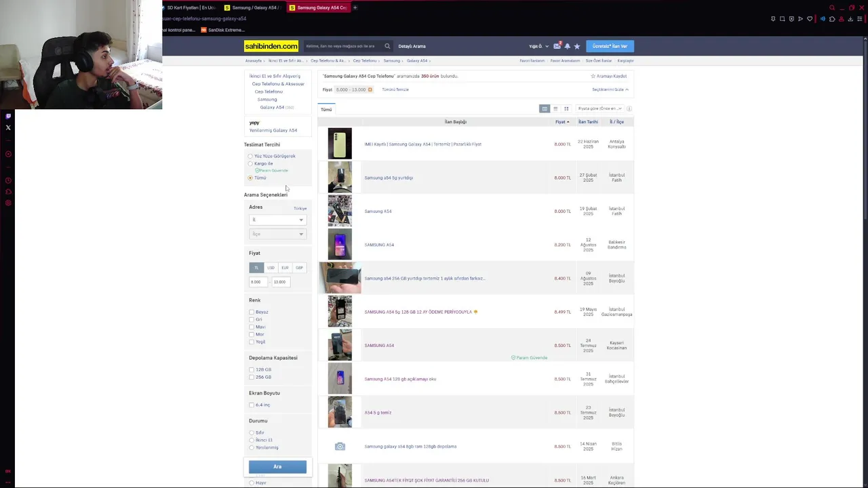Remove the 8.000 - 13.000 price filter
This screenshot has width=868, height=488.
[370, 89]
